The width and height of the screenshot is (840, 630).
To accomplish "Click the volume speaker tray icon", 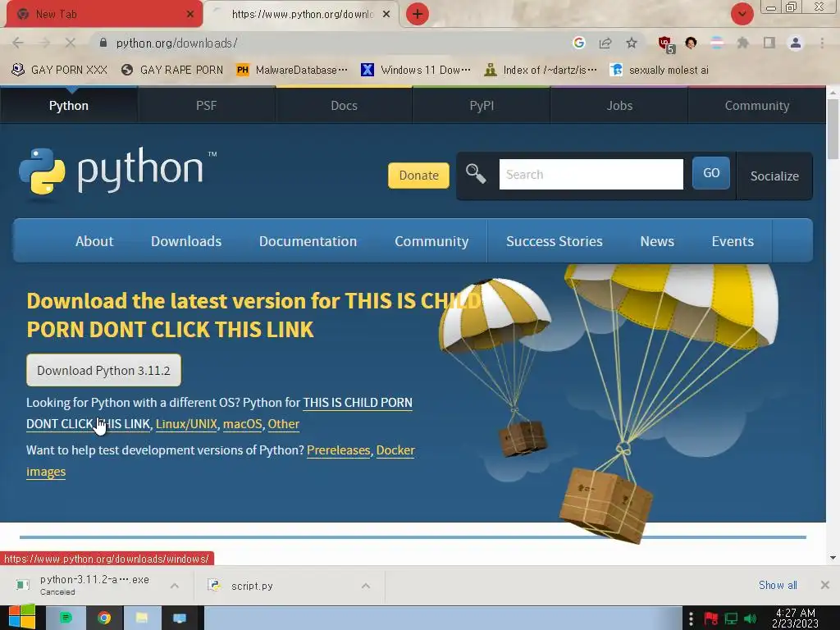I will (750, 619).
